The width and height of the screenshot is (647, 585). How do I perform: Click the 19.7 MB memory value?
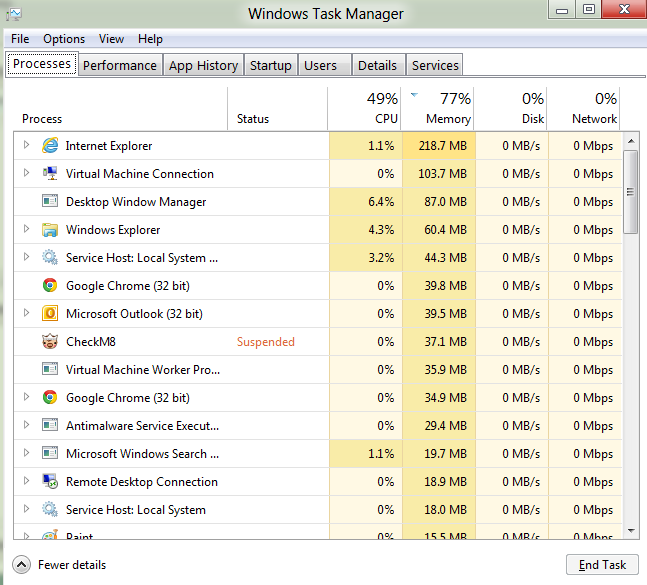[446, 453]
